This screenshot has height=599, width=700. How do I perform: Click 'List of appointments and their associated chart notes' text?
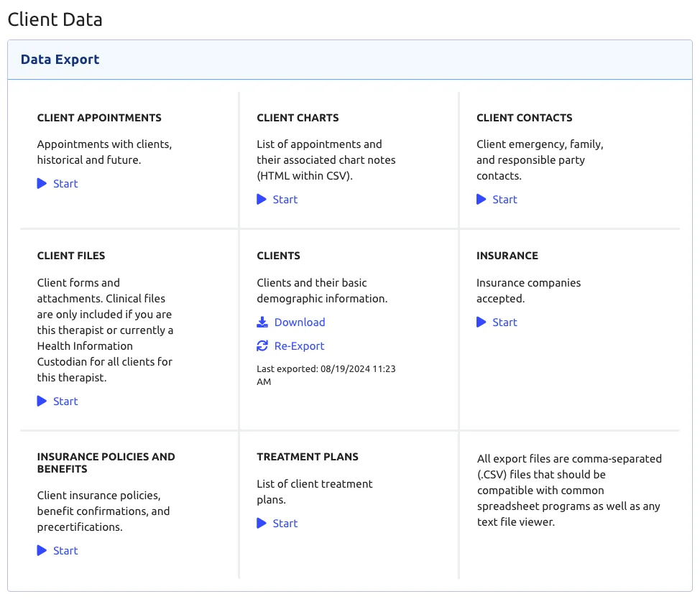(326, 160)
